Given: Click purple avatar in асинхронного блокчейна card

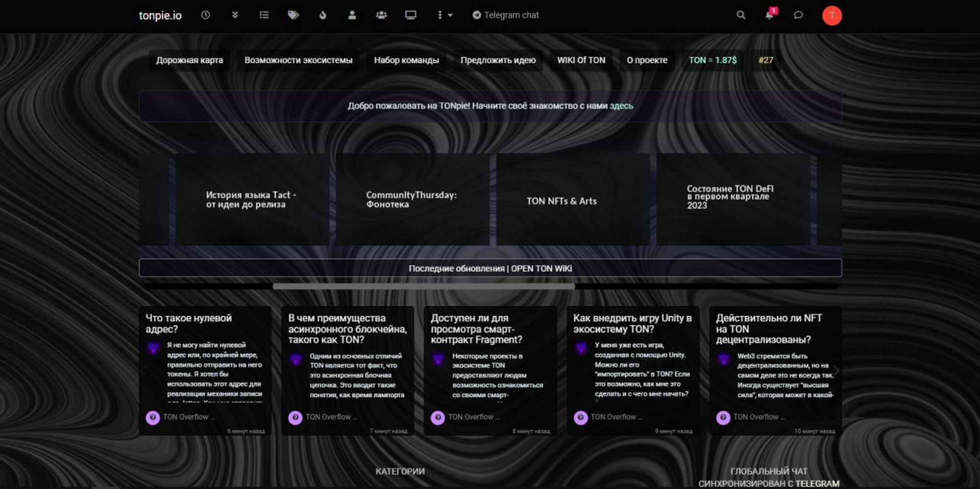Looking at the screenshot, I should tap(295, 360).
